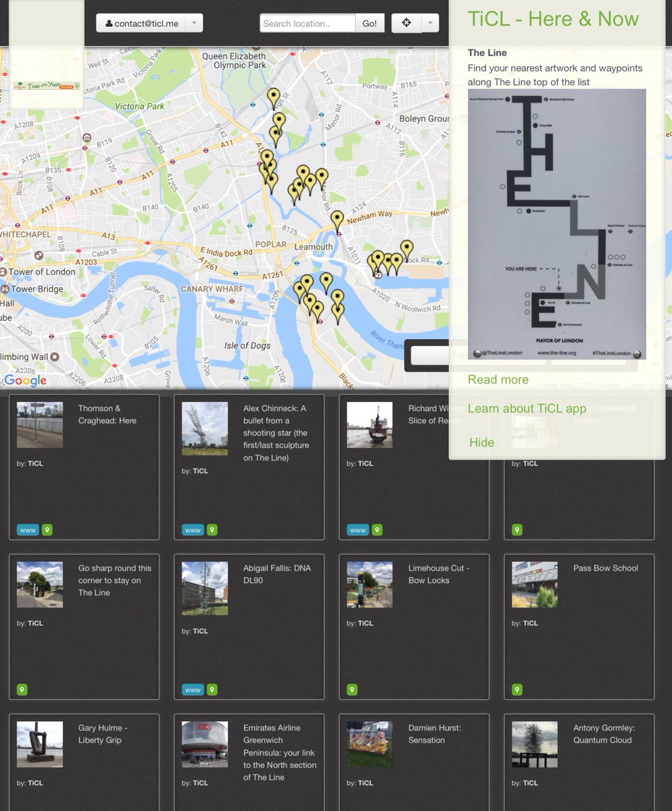This screenshot has height=811, width=672.
Task: Select the 'Antony Gormley: Quantum Cloud' title
Action: 604,734
